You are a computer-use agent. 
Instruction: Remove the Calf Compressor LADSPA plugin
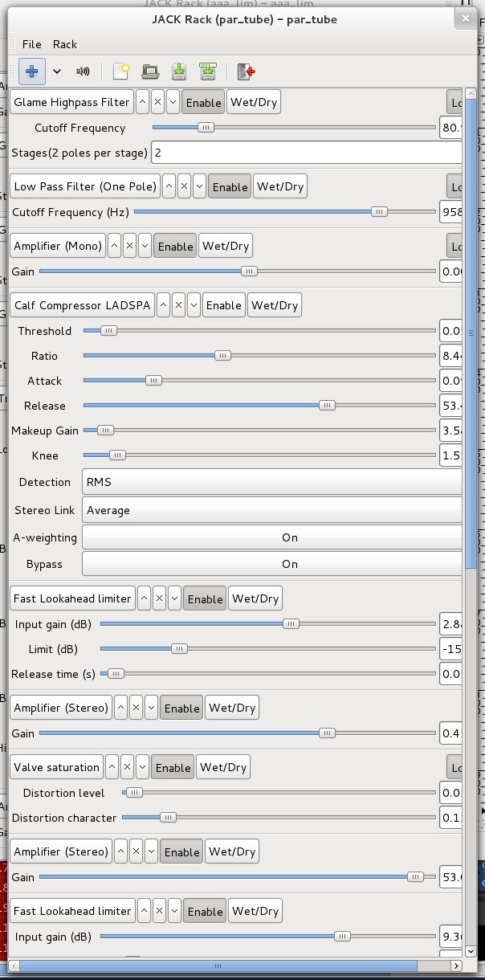click(x=178, y=305)
